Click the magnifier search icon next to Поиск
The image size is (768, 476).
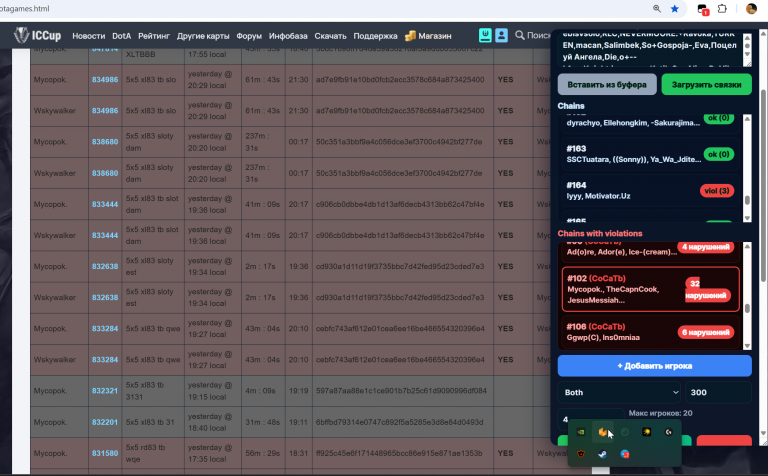point(520,35)
